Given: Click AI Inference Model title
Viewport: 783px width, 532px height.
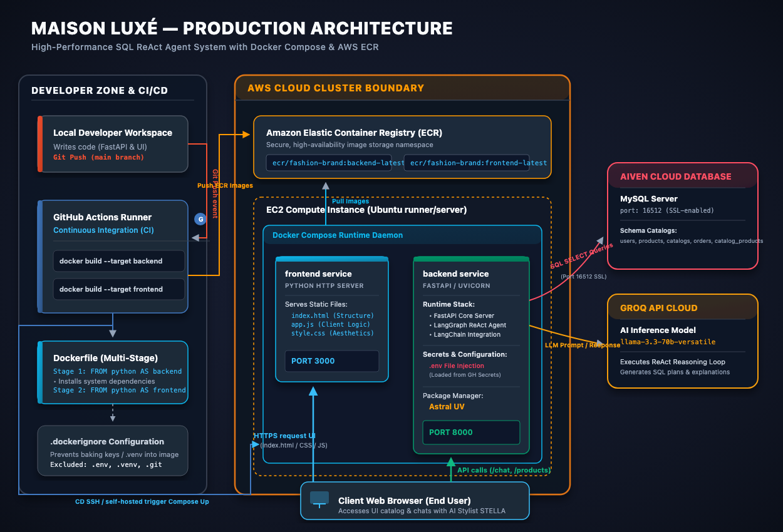Looking at the screenshot, I should pyautogui.click(x=658, y=330).
